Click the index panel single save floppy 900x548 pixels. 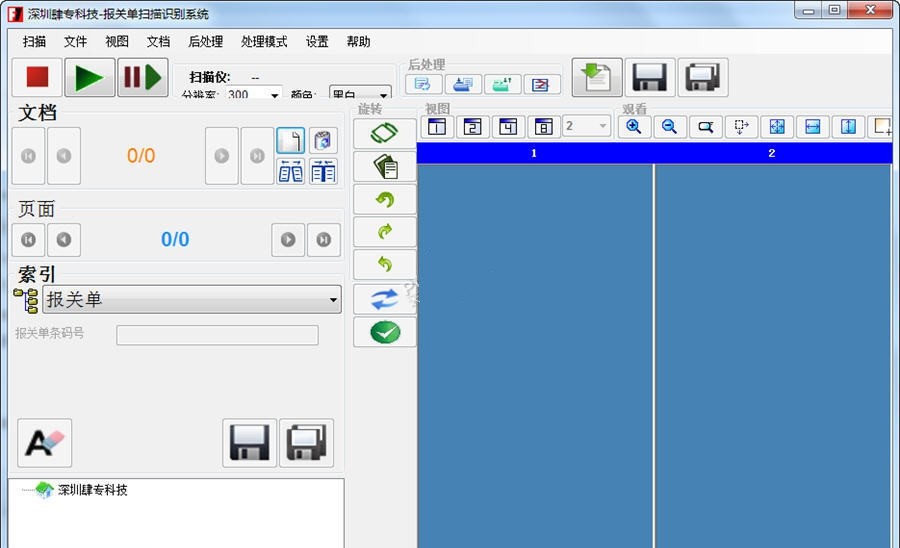point(250,442)
